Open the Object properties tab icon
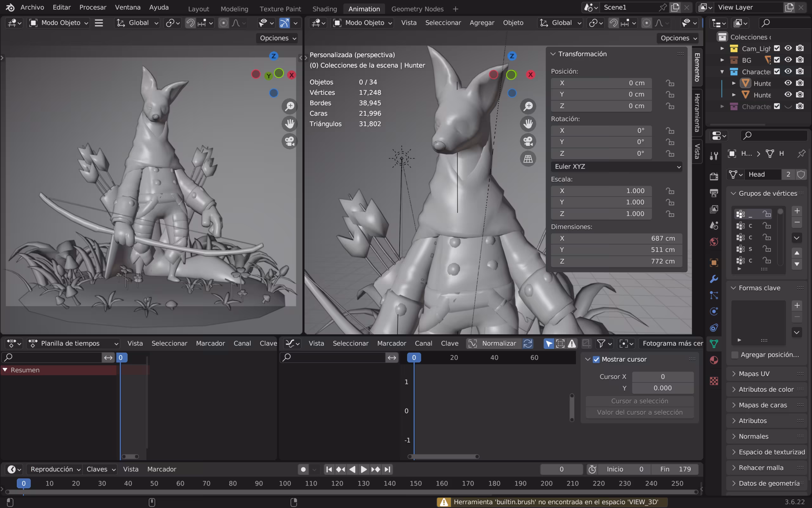The height and width of the screenshot is (508, 812). (x=714, y=262)
